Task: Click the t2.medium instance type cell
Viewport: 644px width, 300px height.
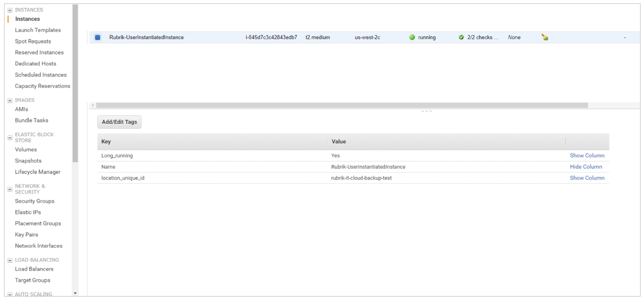Action: coord(318,37)
